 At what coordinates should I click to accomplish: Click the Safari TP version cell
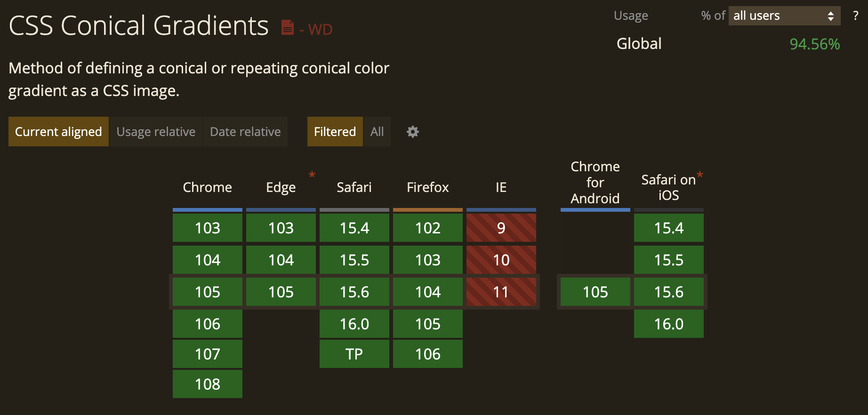coord(354,354)
